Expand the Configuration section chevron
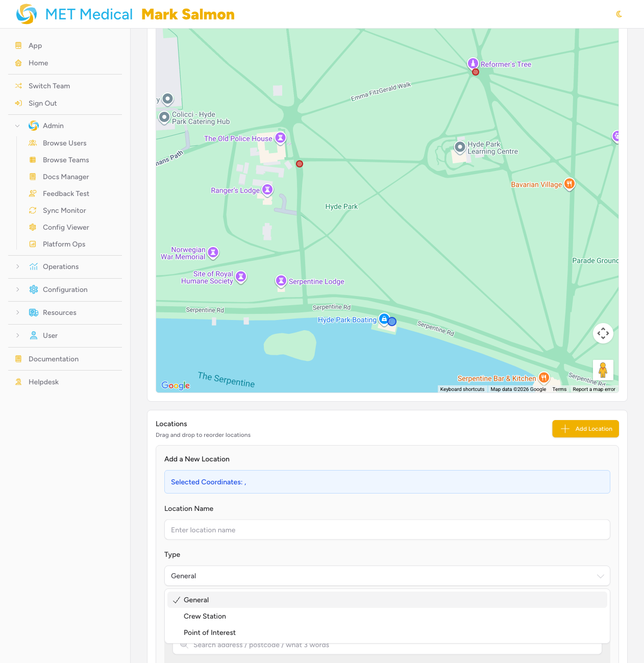Viewport: 644px width, 663px height. (x=17, y=289)
